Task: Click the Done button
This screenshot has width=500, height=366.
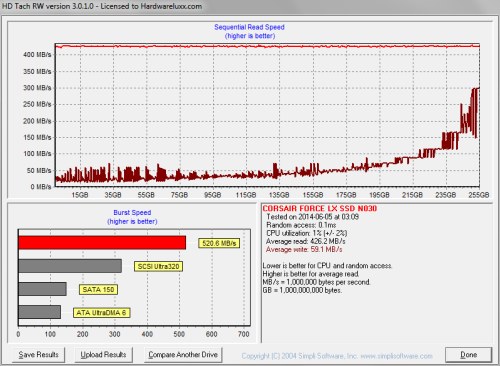Action: pyautogui.click(x=468, y=355)
